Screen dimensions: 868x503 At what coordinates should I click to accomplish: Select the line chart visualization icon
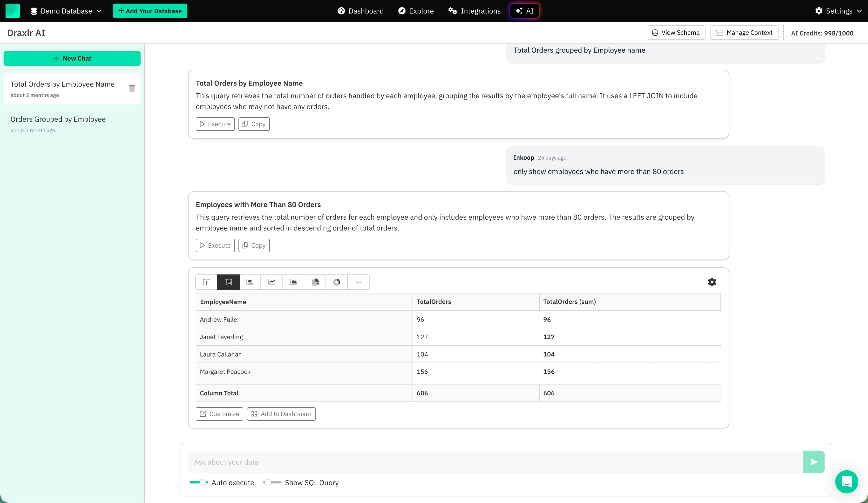pos(272,282)
